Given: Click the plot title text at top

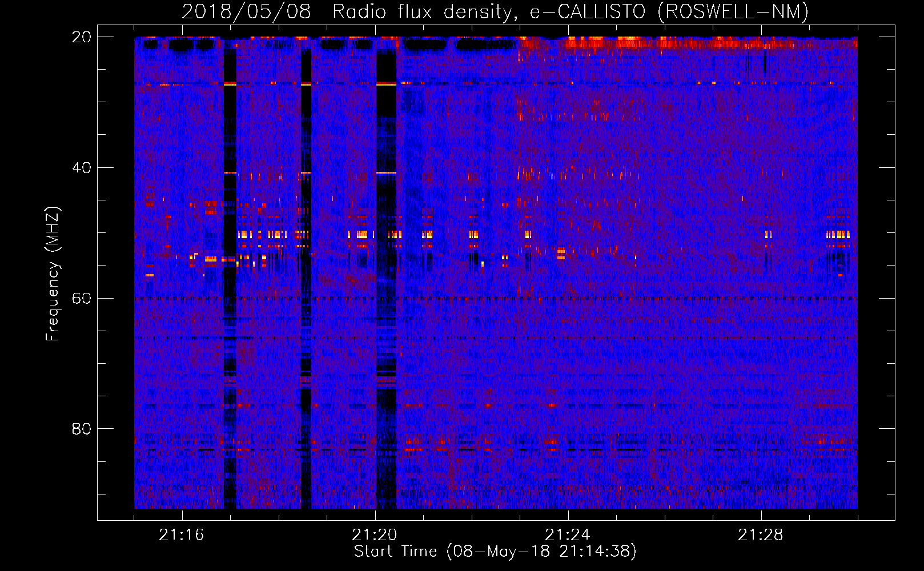Looking at the screenshot, I should (495, 12).
